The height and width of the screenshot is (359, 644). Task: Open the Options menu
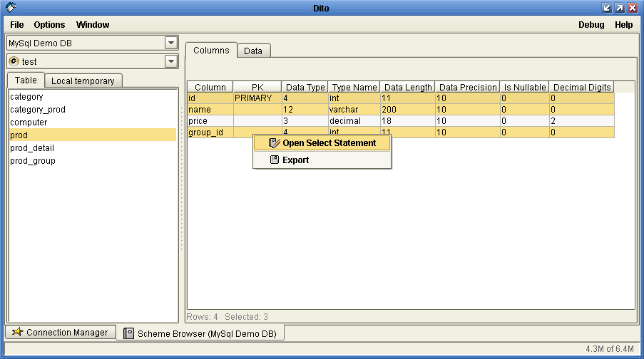click(x=49, y=25)
